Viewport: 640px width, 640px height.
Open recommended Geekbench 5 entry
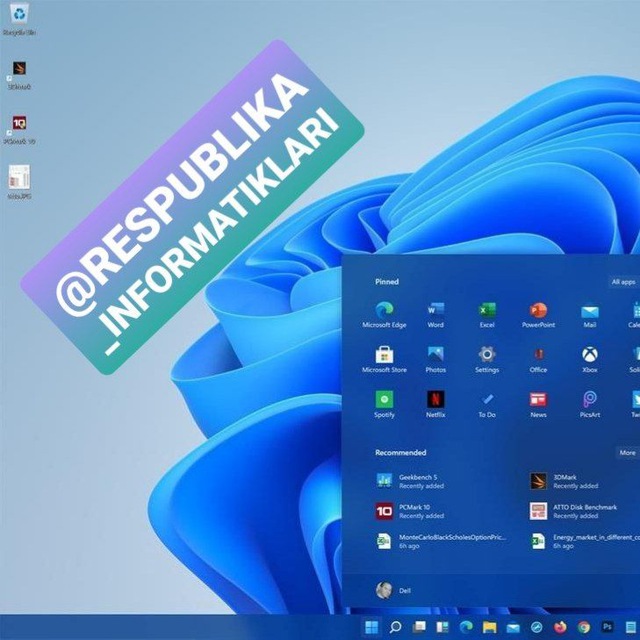(x=410, y=481)
